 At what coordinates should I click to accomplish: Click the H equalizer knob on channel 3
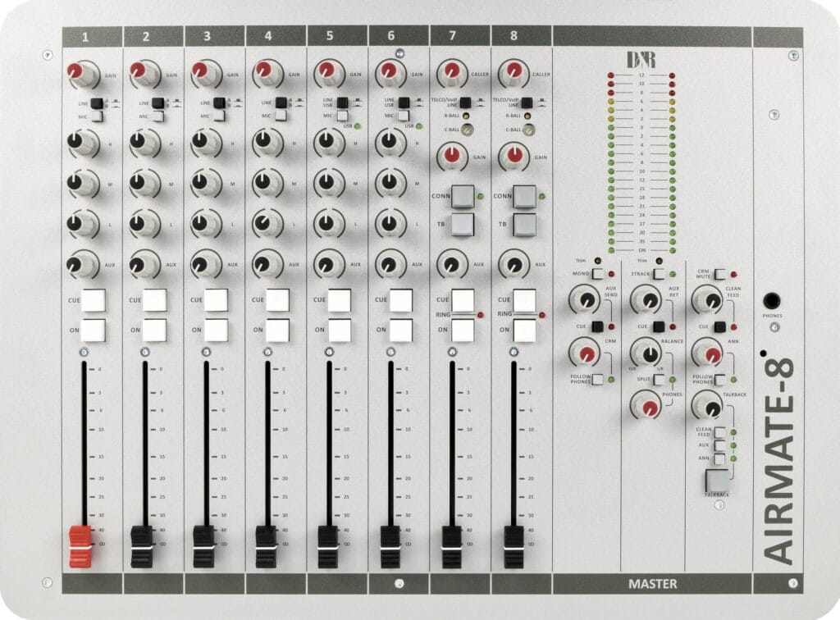click(204, 143)
